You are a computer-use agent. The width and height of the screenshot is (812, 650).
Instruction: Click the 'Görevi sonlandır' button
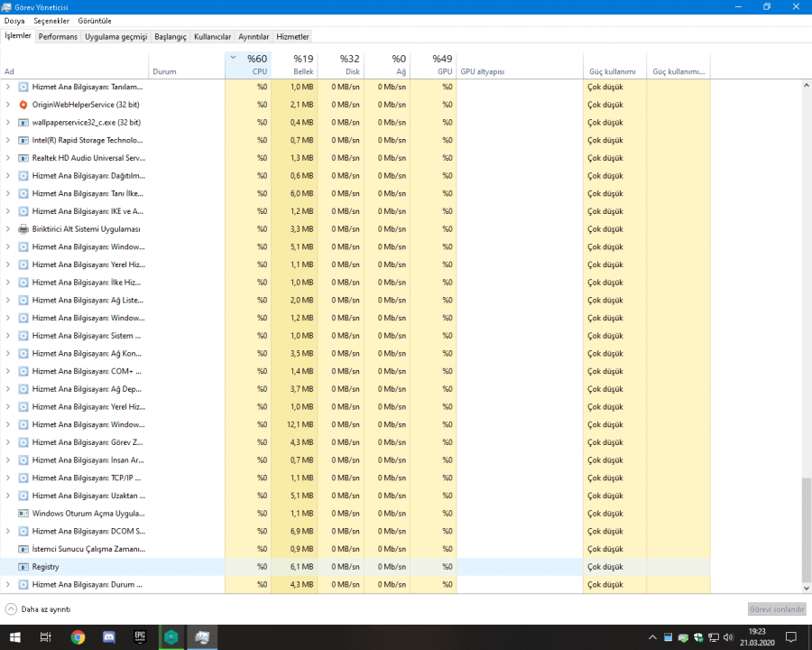[777, 609]
